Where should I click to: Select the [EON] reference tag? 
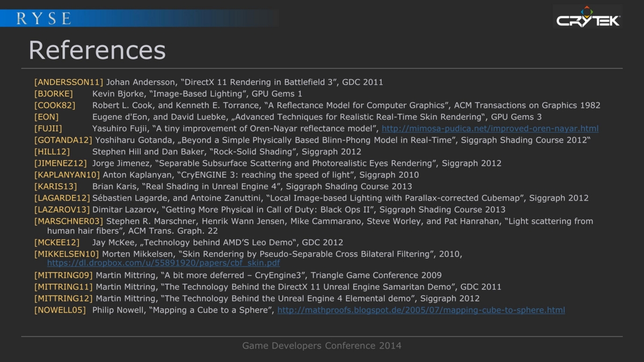coord(46,117)
